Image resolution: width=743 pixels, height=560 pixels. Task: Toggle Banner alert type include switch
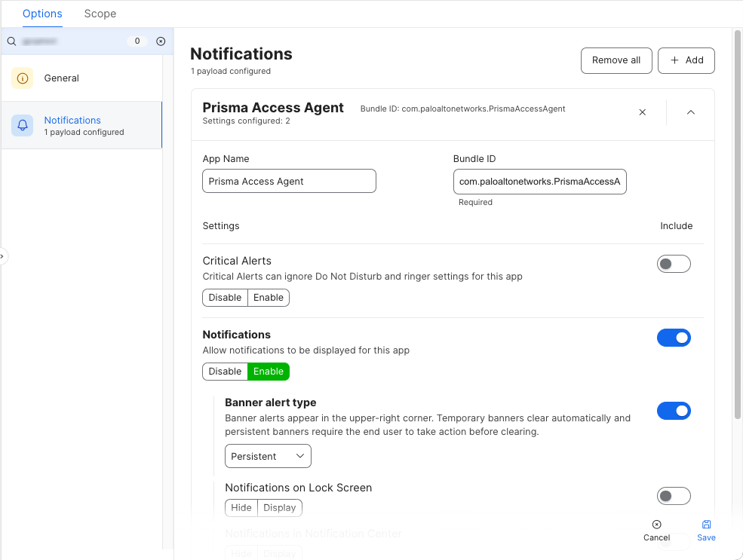pyautogui.click(x=674, y=411)
